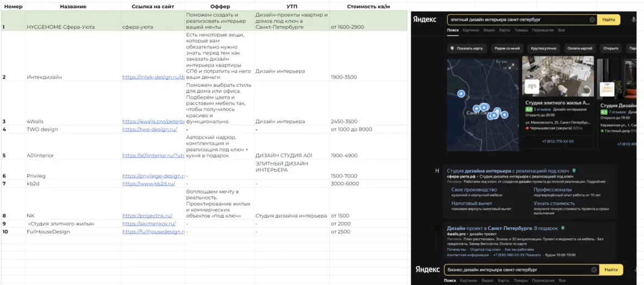Screen dimensions: 644x285
Task: Open the 'Узнать стоимость' sitelink
Action: (x=554, y=203)
